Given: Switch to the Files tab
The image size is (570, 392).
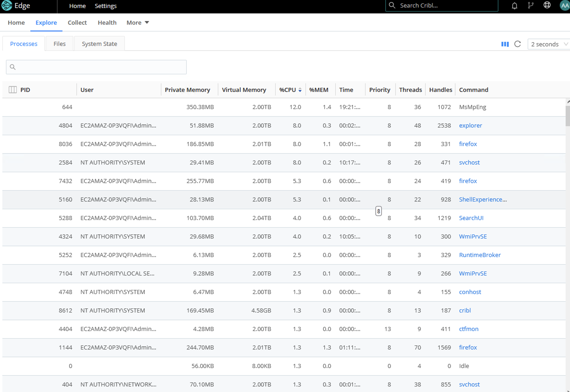Looking at the screenshot, I should pyautogui.click(x=59, y=44).
